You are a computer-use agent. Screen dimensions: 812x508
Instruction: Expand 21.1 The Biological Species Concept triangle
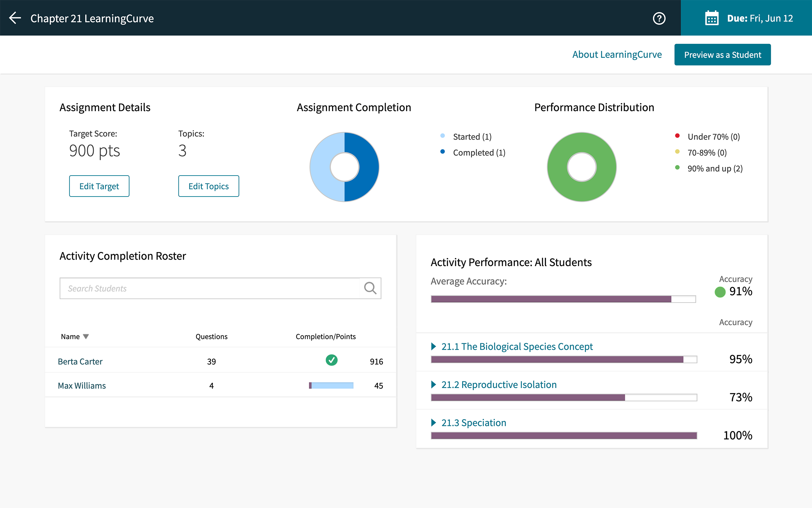pos(434,346)
